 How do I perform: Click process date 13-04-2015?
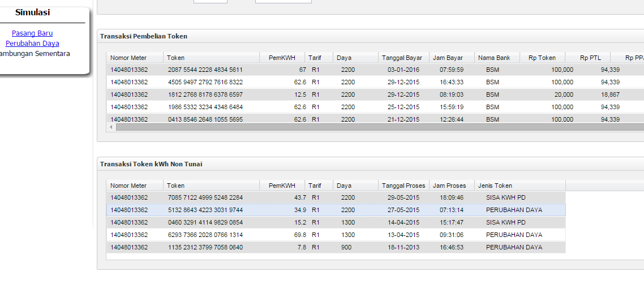[403, 235]
